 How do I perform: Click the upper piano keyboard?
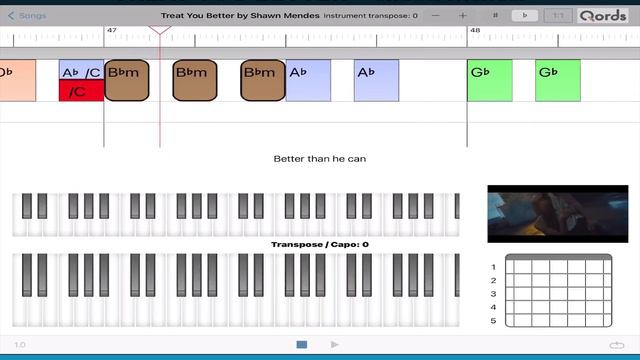[x=236, y=215]
